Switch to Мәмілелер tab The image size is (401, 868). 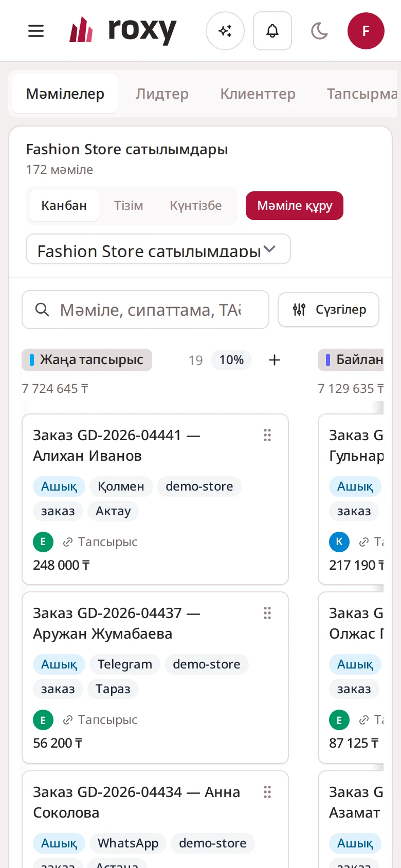(x=65, y=94)
